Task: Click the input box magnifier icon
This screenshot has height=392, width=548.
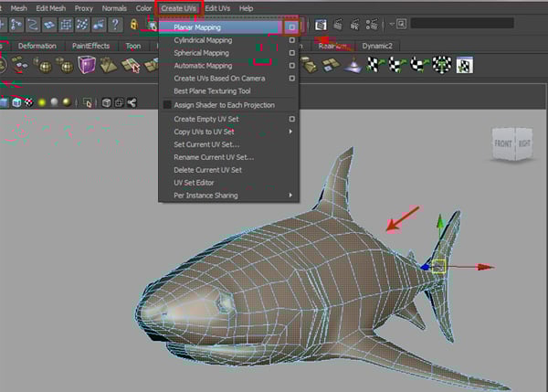Action: point(402,24)
